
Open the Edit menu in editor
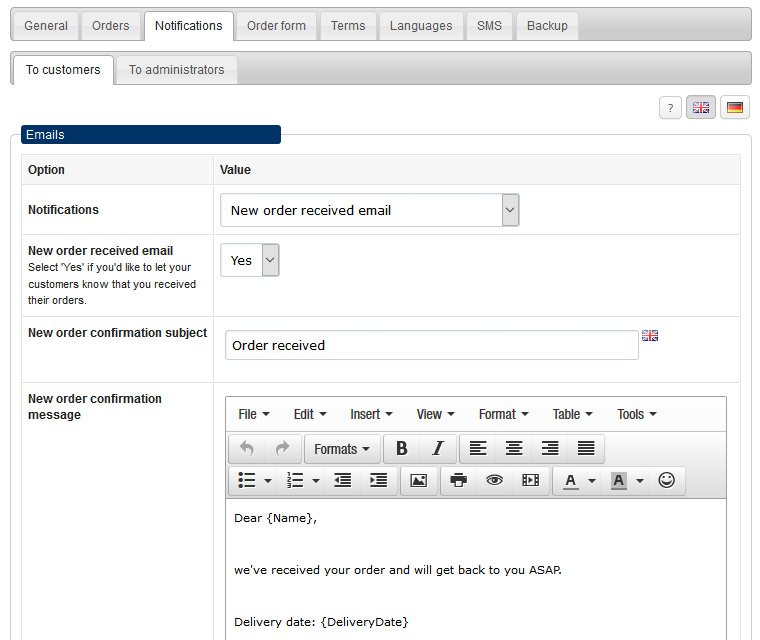point(310,415)
